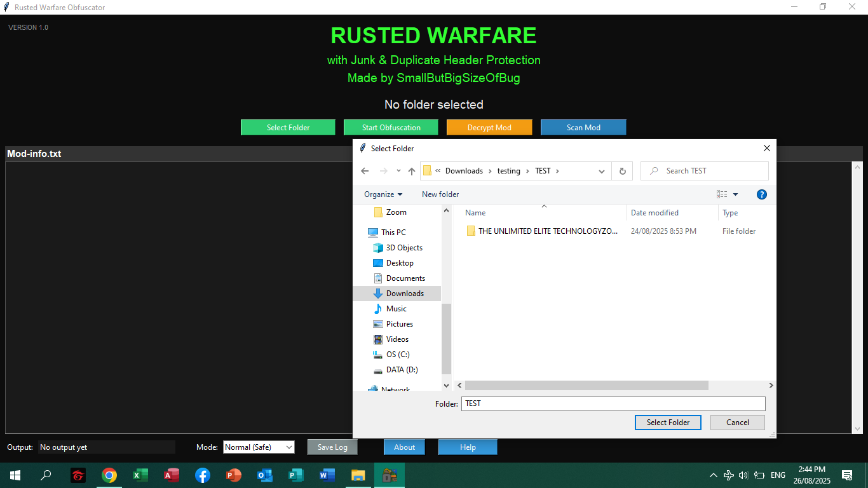Open the view options dropdown arrow

coord(736,194)
